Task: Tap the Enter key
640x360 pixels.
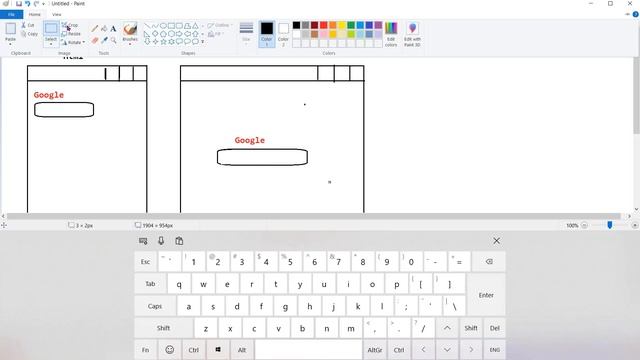Action: [x=486, y=295]
